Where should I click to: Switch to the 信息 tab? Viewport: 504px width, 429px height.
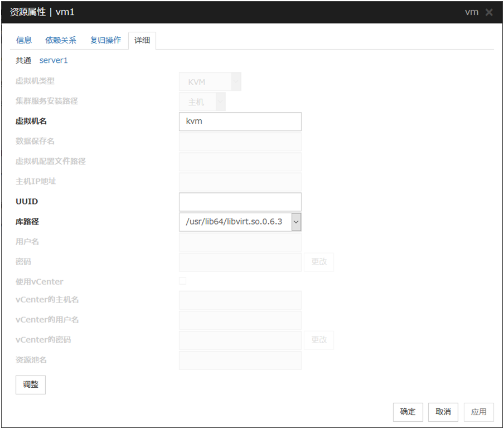coord(24,40)
